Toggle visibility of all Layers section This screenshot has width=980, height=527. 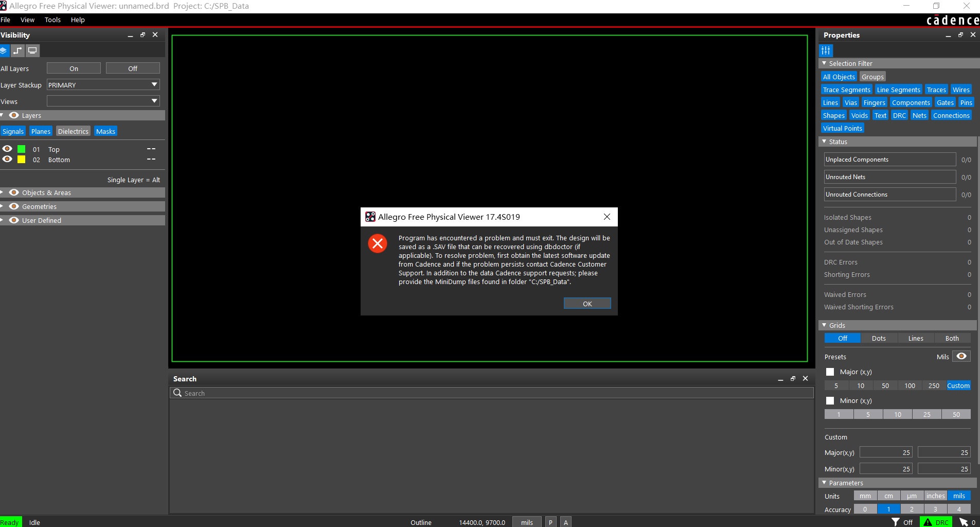[14, 115]
